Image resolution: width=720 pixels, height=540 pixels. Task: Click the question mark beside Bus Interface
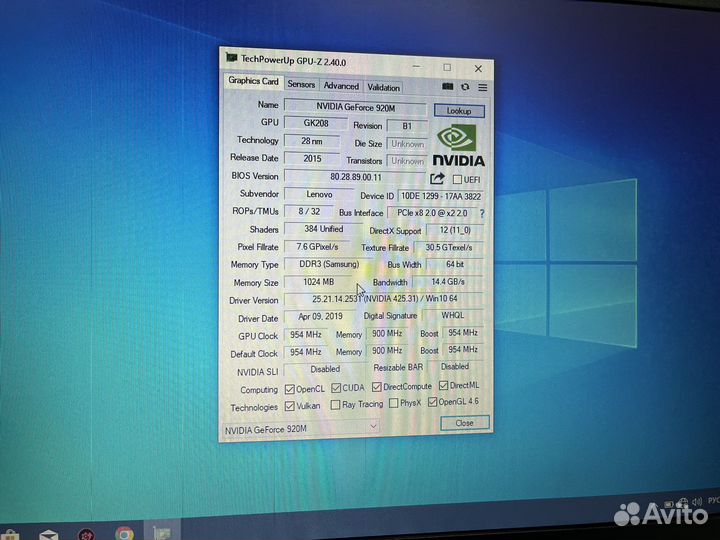click(x=482, y=214)
